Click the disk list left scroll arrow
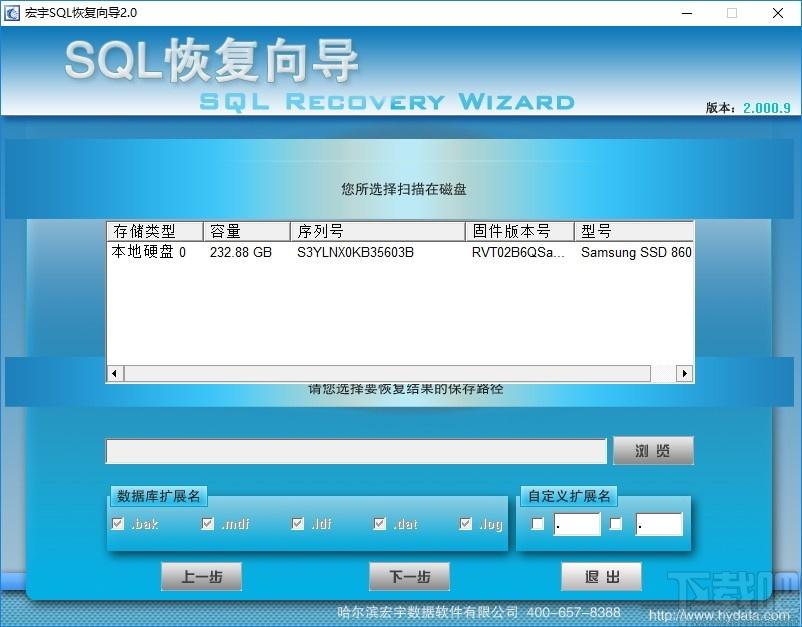 pyautogui.click(x=115, y=373)
